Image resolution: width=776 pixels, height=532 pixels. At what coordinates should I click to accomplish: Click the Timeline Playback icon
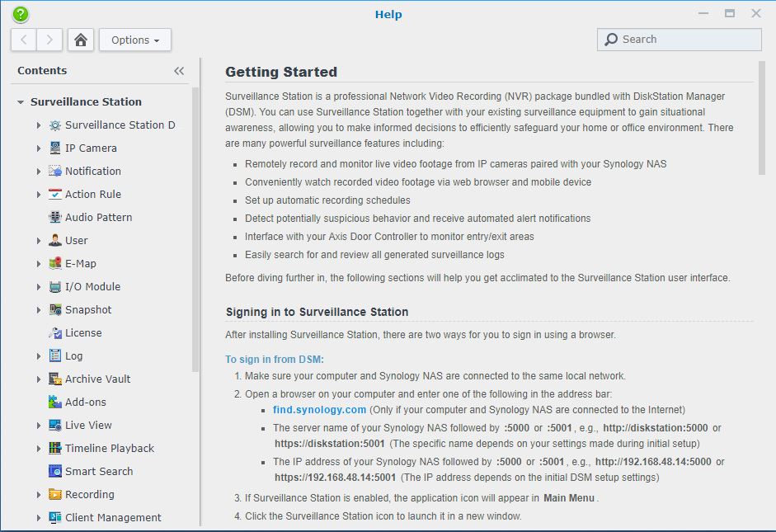point(55,449)
